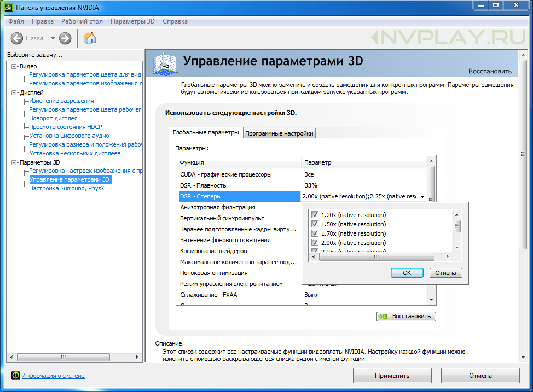The height and width of the screenshot is (392, 533).
Task: Open the Файл menu
Action: (x=16, y=21)
